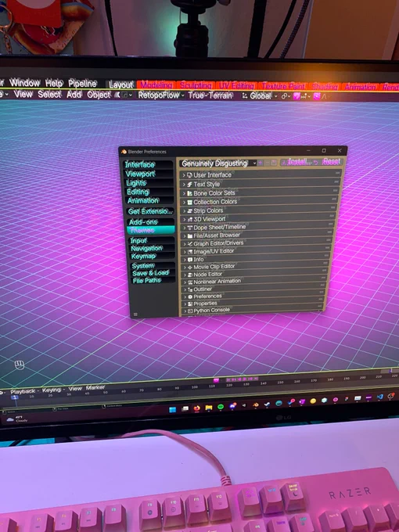Open Firefox from the taskbar
The width and height of the screenshot is (399, 532).
click(x=196, y=408)
